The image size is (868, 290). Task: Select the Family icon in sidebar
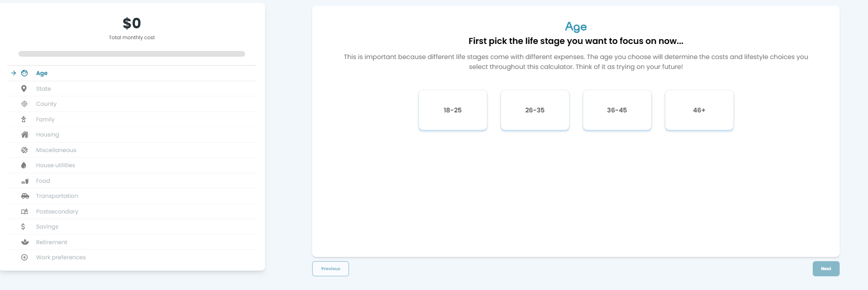(x=24, y=119)
